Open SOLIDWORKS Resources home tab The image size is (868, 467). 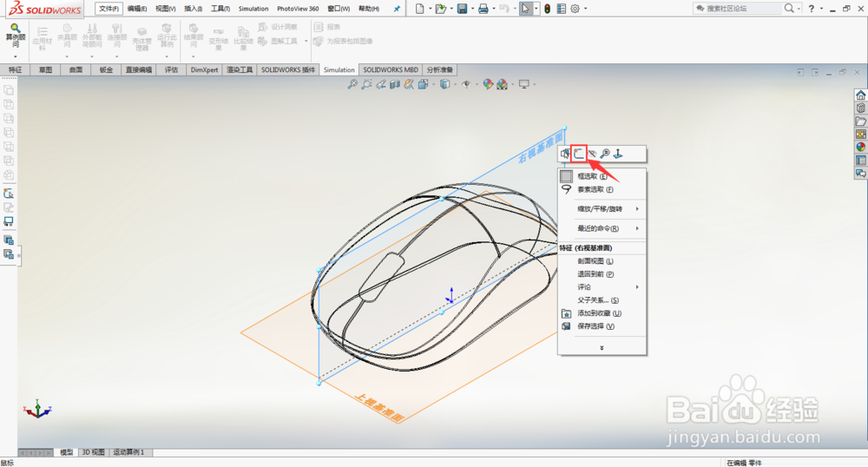coord(861,95)
